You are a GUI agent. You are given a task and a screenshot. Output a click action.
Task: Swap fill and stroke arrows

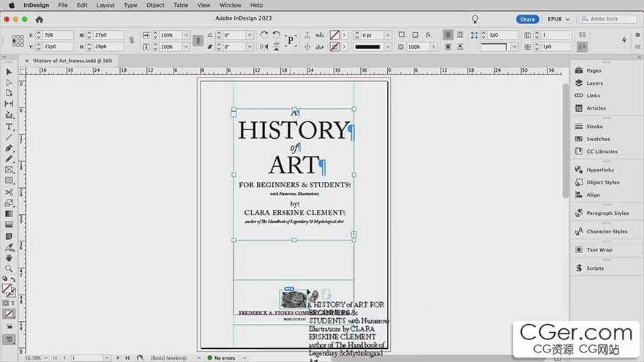pos(12,279)
